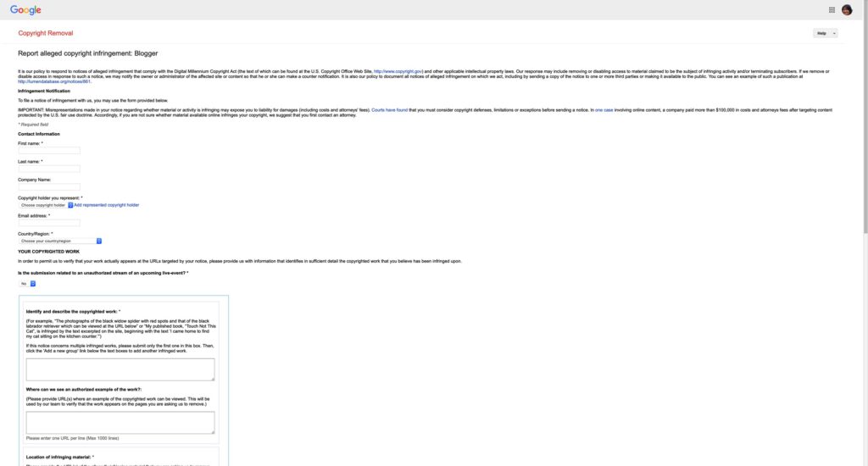Open the Choose copyright holder dropdown
Image resolution: width=868 pixels, height=466 pixels.
46,205
